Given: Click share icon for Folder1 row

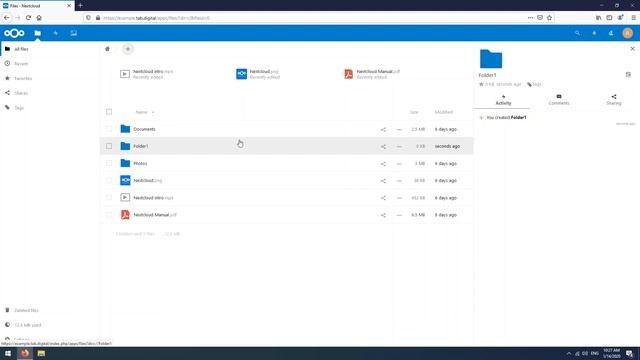Looking at the screenshot, I should [383, 147].
